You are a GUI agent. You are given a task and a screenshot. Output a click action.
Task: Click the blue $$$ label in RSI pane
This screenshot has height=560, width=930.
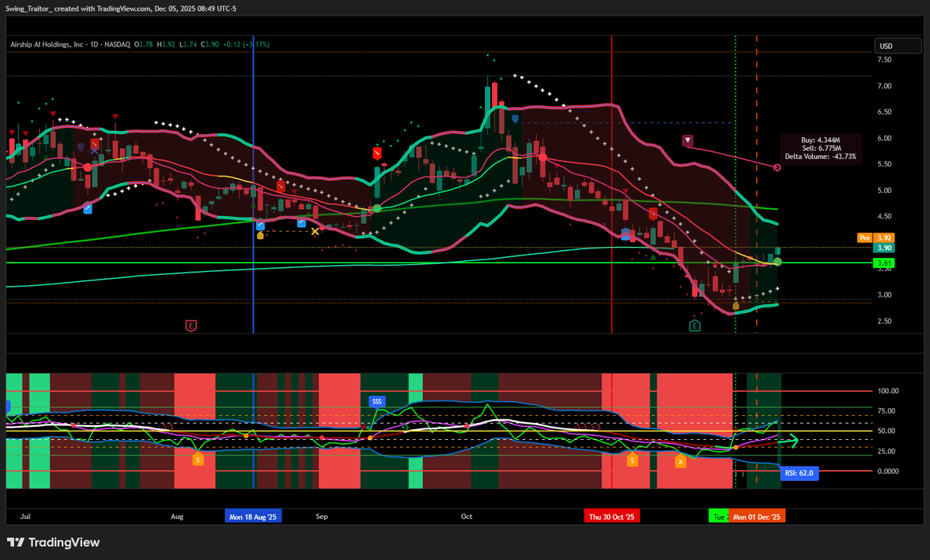click(x=377, y=401)
